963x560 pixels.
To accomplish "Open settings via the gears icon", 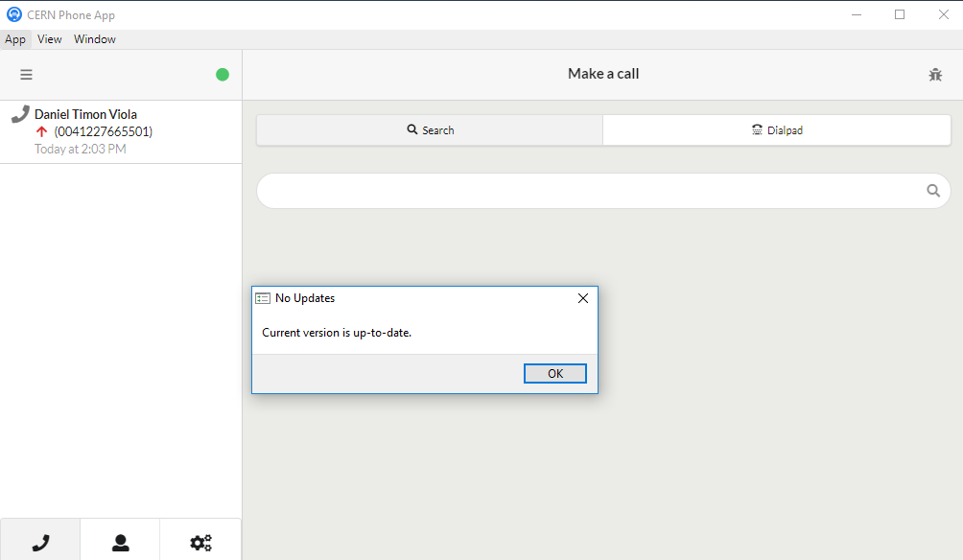I will coord(200,543).
